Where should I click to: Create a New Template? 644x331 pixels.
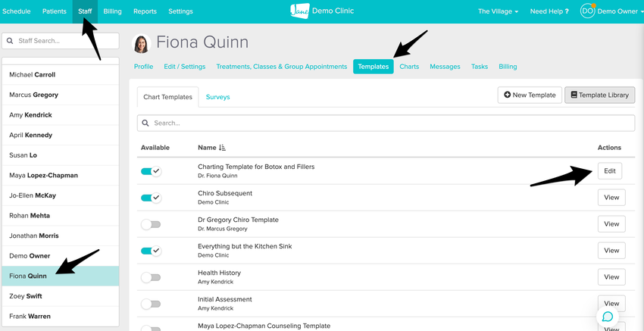click(528, 95)
